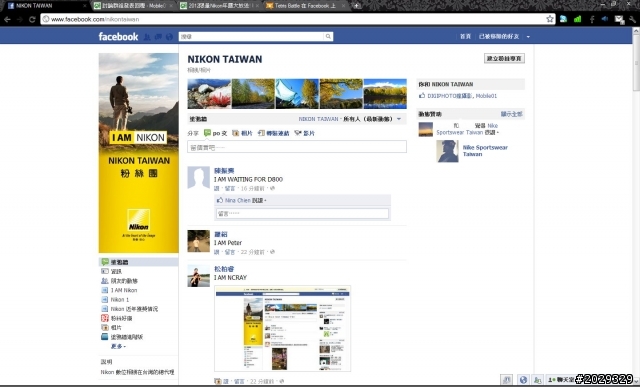This screenshot has height=387, width=640.
Task: Open the mail envelope extension icon
Action: (x=619, y=19)
